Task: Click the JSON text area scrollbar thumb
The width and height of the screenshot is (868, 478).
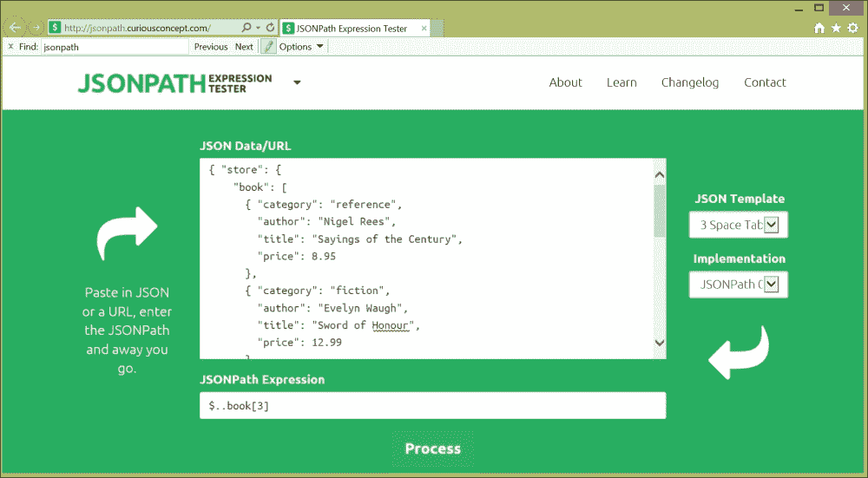Action: coord(660,212)
